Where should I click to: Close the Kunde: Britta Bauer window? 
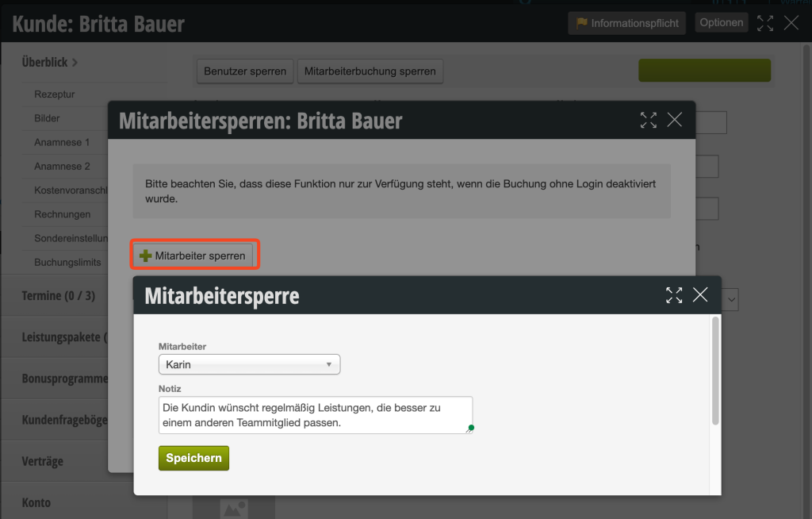[791, 23]
